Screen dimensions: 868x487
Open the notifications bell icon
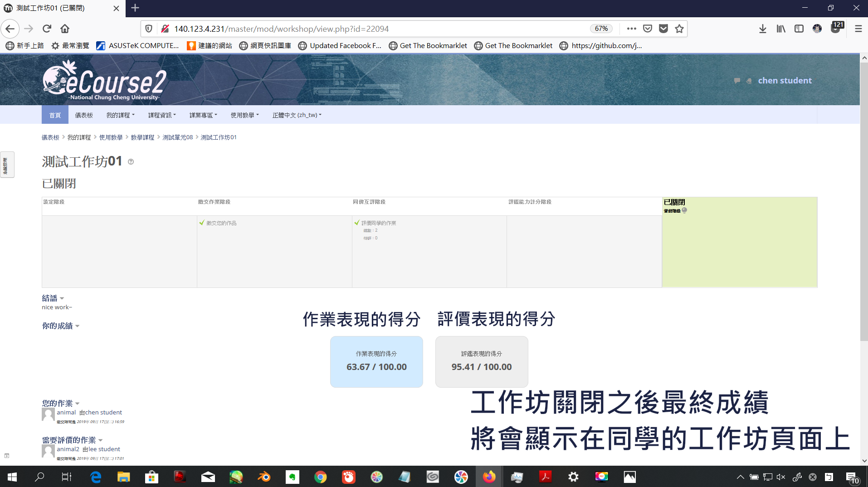[748, 80]
